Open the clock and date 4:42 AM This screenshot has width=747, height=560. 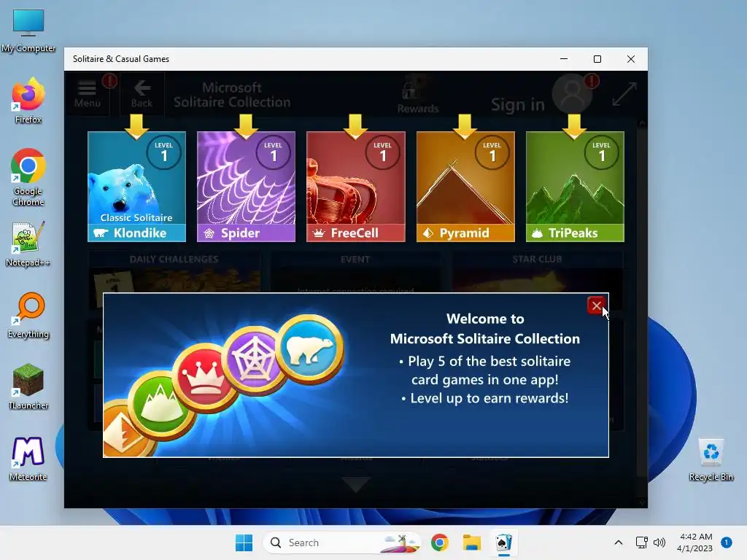coord(694,542)
